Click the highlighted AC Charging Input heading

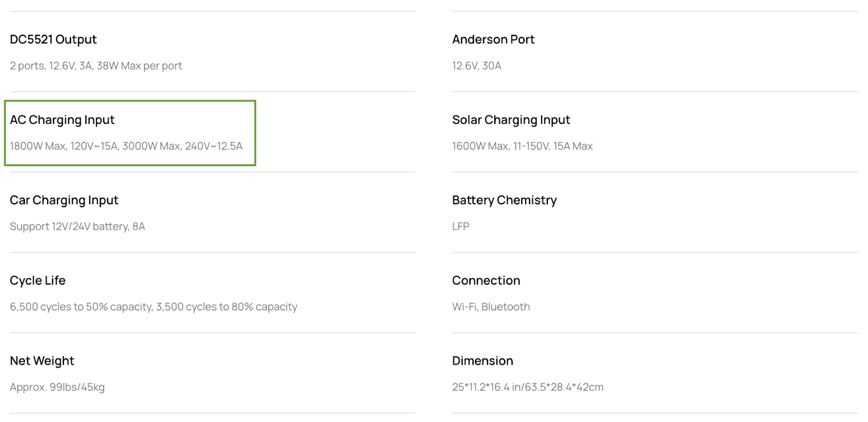(62, 120)
